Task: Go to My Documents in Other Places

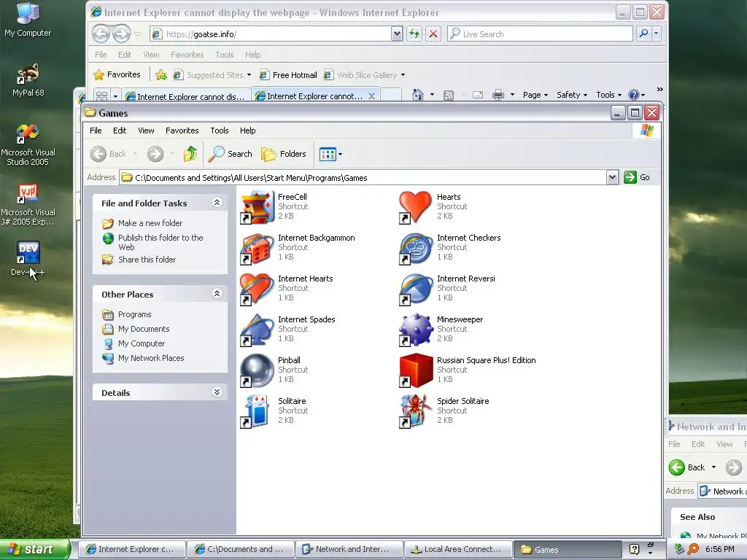Action: coord(144,329)
